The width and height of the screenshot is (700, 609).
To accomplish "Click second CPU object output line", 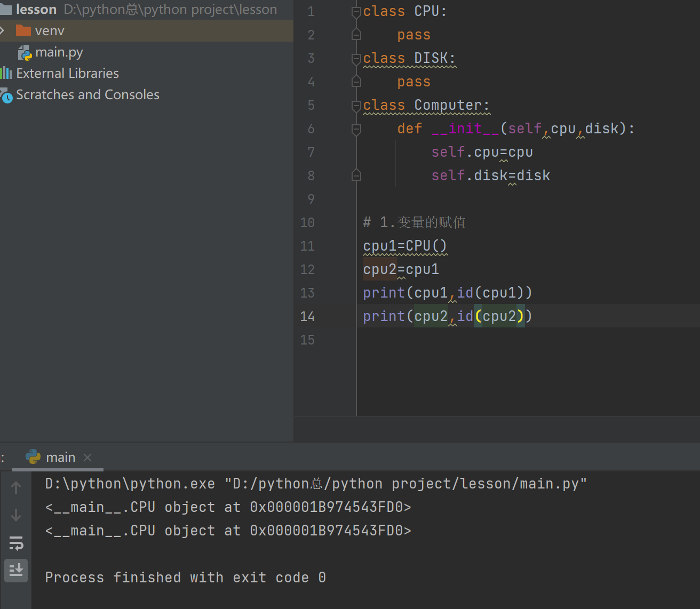I will pyautogui.click(x=228, y=531).
